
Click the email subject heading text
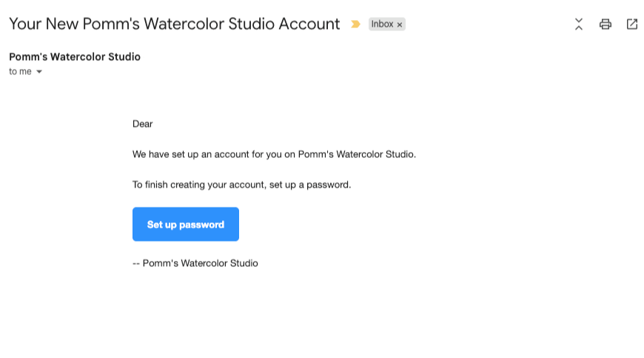(x=174, y=24)
